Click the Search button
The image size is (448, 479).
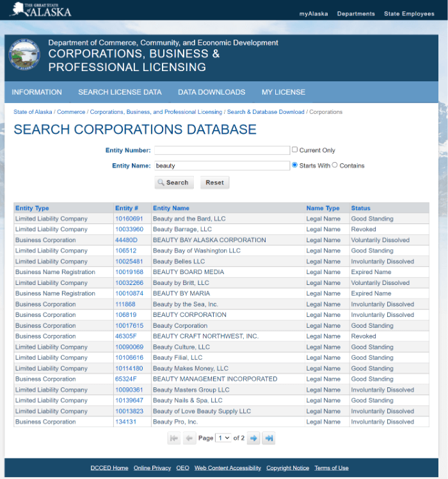pyautogui.click(x=174, y=183)
